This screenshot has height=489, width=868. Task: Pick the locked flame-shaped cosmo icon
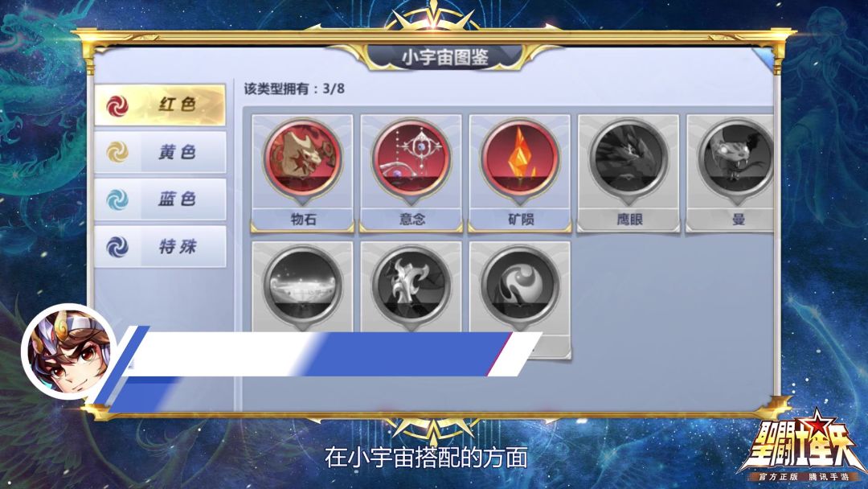[x=411, y=286]
